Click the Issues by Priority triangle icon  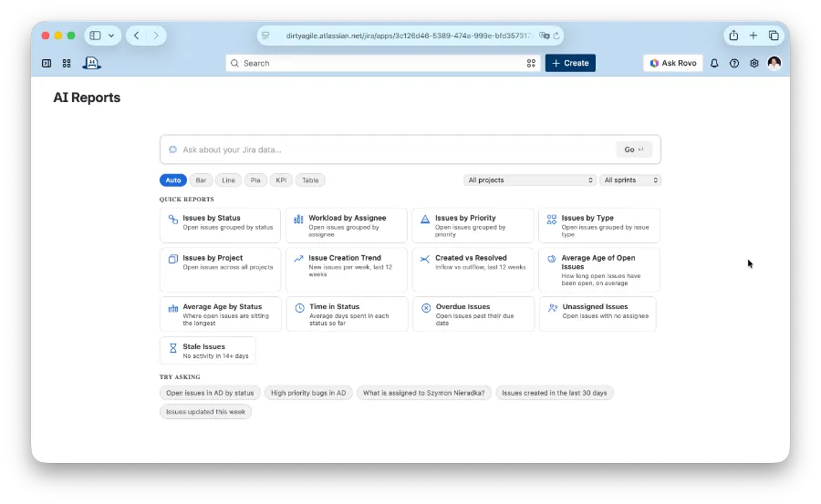[425, 220]
